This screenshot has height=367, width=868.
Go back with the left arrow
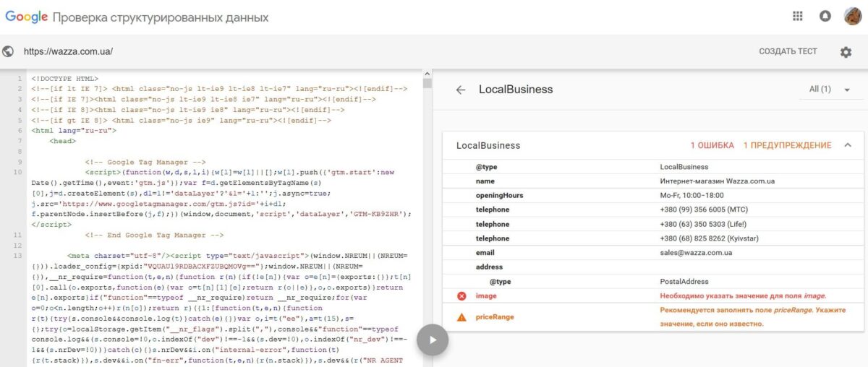(460, 90)
